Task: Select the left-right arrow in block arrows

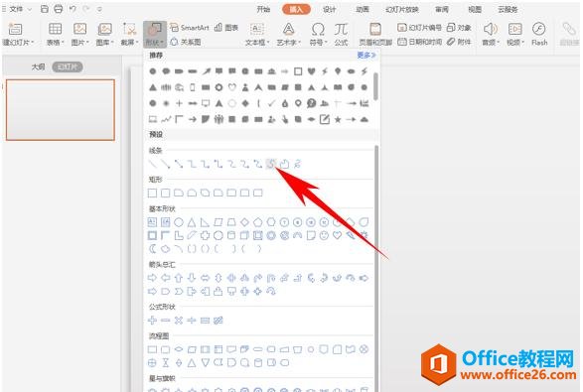Action: 205,278
